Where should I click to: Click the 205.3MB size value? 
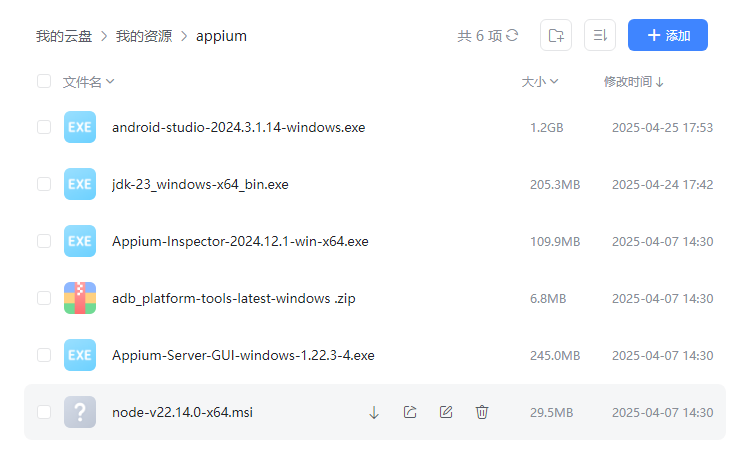coord(555,184)
